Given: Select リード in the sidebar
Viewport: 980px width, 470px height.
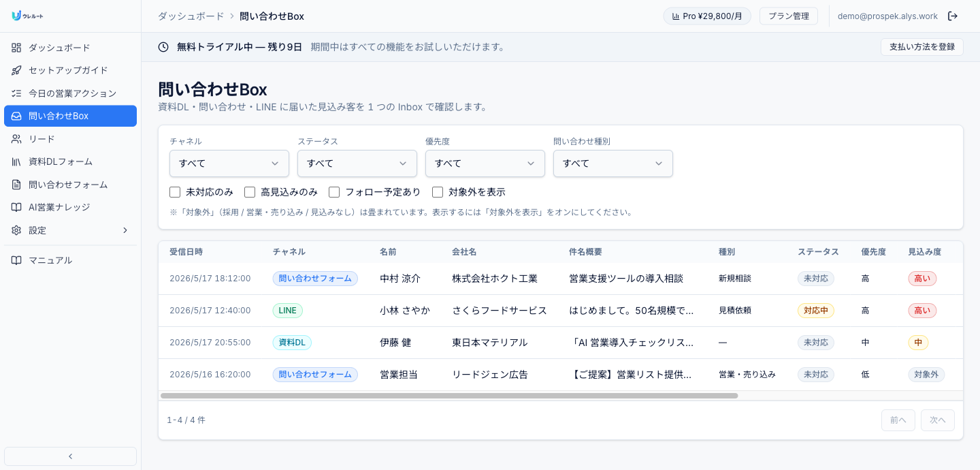Looking at the screenshot, I should 70,139.
